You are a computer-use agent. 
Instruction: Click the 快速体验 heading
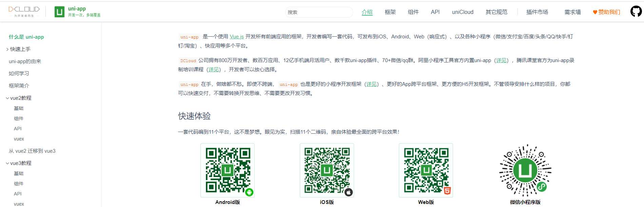click(194, 116)
